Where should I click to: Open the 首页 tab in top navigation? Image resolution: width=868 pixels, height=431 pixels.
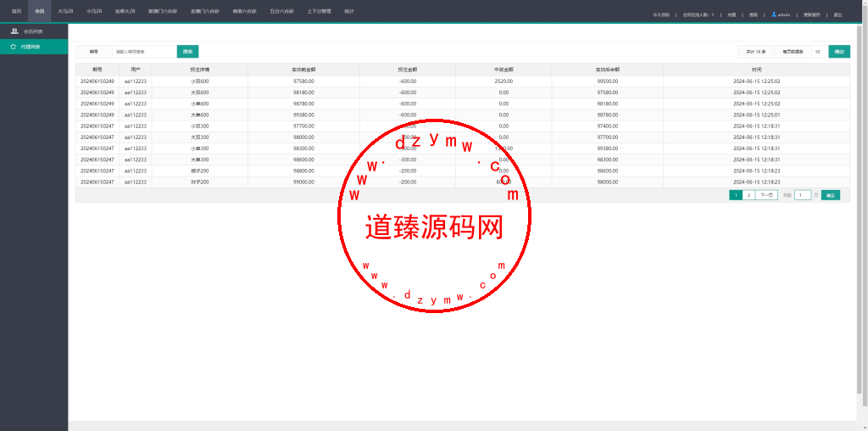tap(17, 11)
